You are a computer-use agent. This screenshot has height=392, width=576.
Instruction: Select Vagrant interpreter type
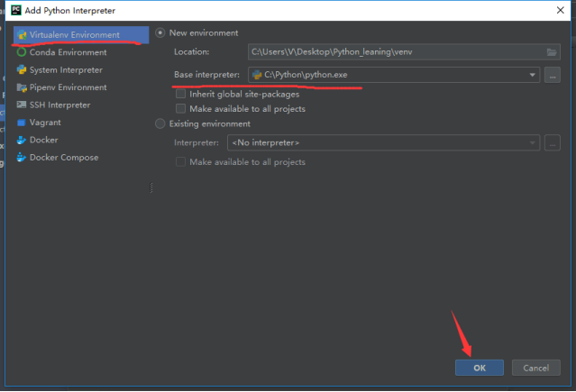click(x=81, y=123)
